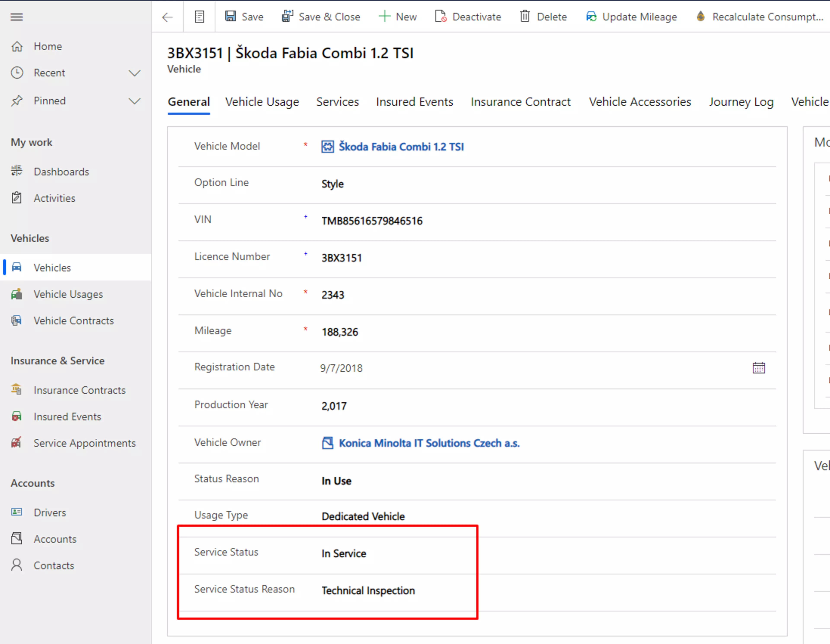Viewport: 830px width, 644px height.
Task: Switch to the Services tab
Action: coord(337,102)
